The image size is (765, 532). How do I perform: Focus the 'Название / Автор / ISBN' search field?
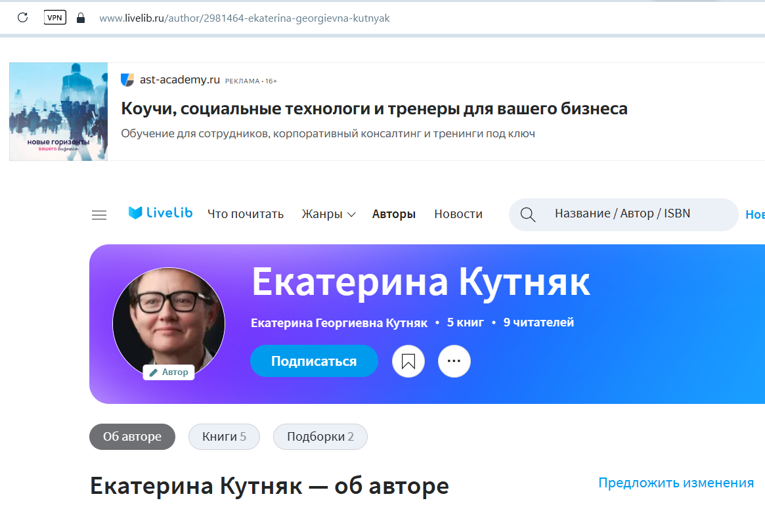click(x=623, y=214)
